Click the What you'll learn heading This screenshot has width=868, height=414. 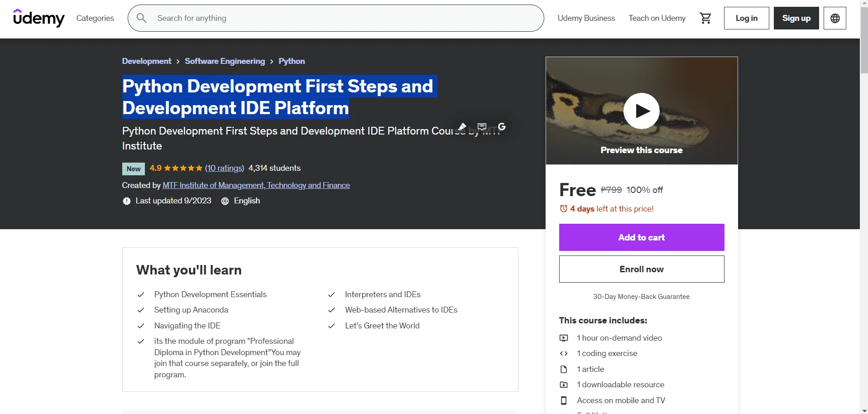pos(189,270)
